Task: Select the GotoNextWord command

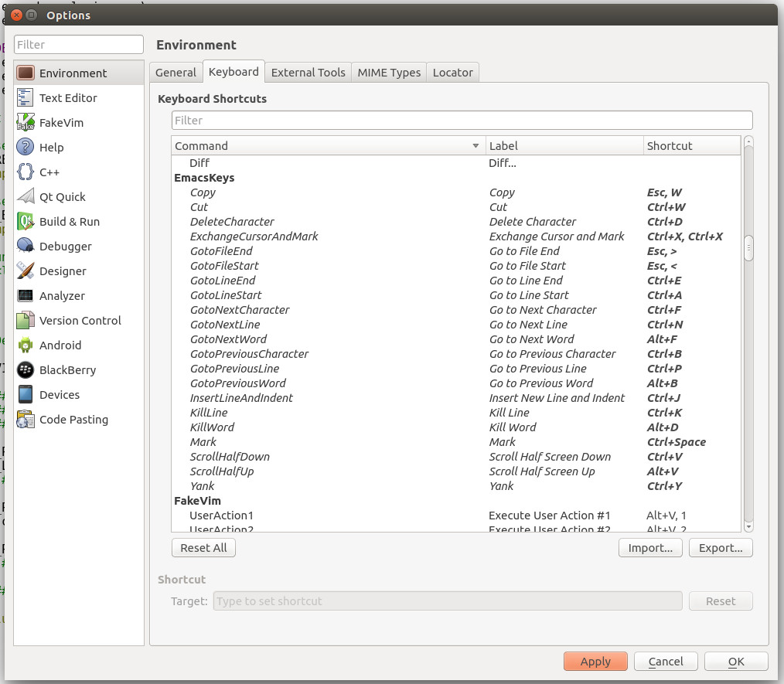Action: [x=456, y=339]
